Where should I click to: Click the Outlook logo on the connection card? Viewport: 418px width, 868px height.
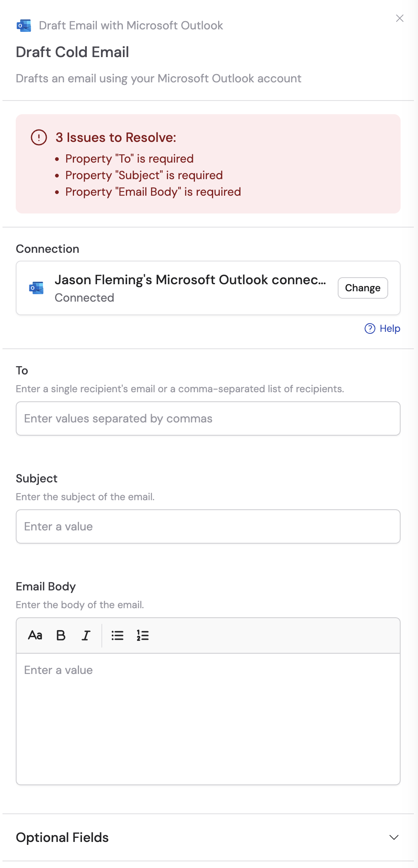coord(36,288)
